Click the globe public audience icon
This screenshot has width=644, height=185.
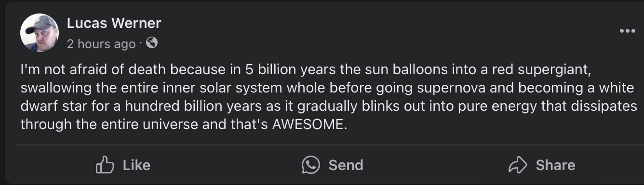151,43
